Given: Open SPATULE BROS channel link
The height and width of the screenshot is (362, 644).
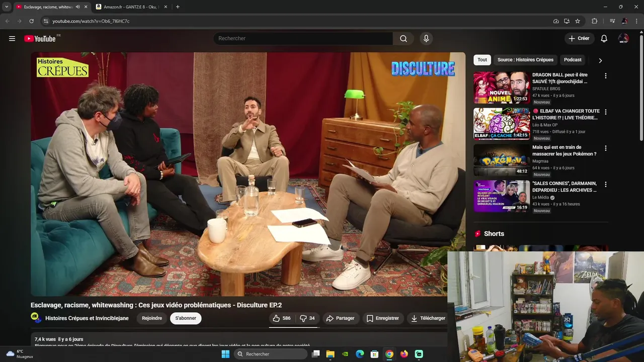Looking at the screenshot, I should [x=546, y=89].
